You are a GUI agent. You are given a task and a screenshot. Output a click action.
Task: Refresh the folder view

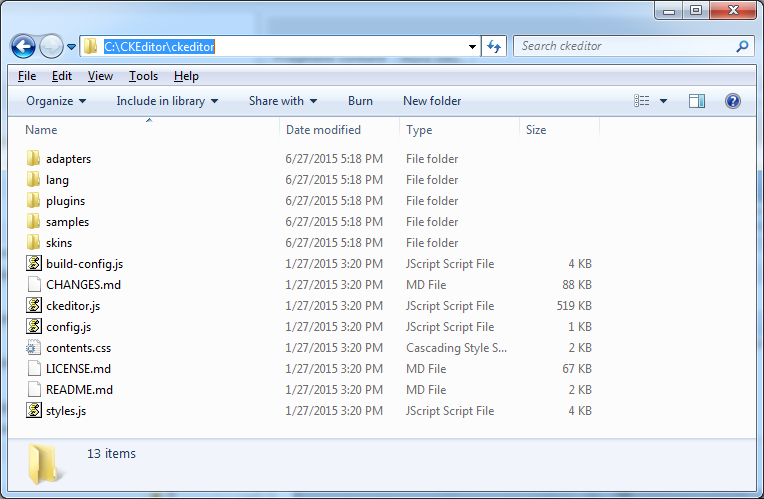pos(494,46)
